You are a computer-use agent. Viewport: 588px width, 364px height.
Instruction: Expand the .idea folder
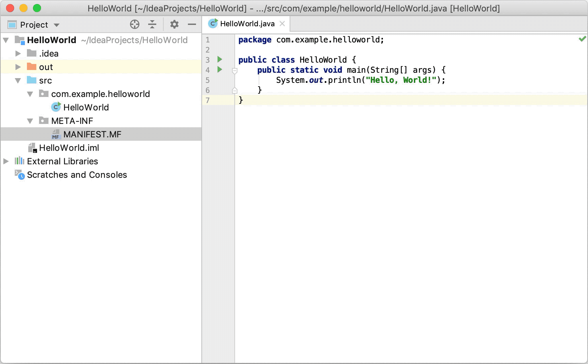coord(18,53)
